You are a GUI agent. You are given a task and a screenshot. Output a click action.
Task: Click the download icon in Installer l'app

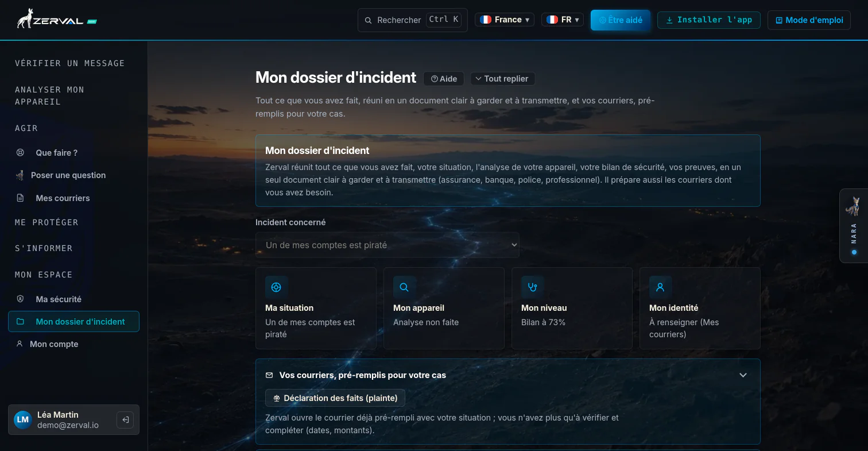[x=669, y=20]
